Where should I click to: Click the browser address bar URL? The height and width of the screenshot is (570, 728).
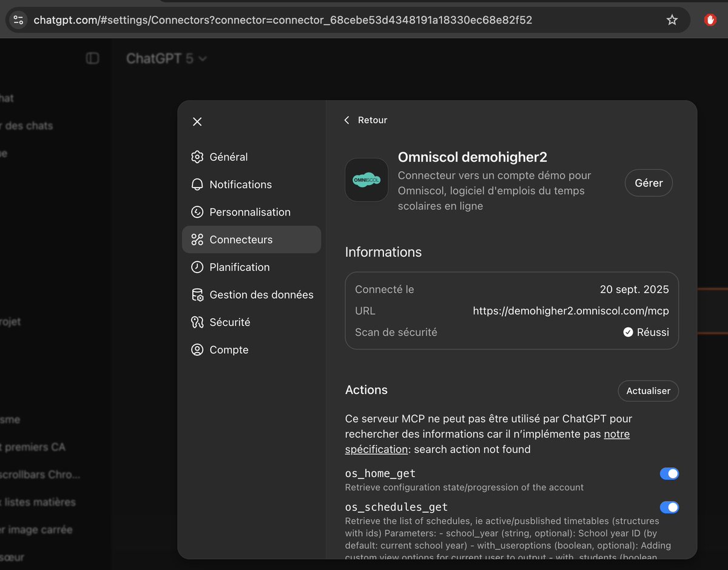point(283,20)
